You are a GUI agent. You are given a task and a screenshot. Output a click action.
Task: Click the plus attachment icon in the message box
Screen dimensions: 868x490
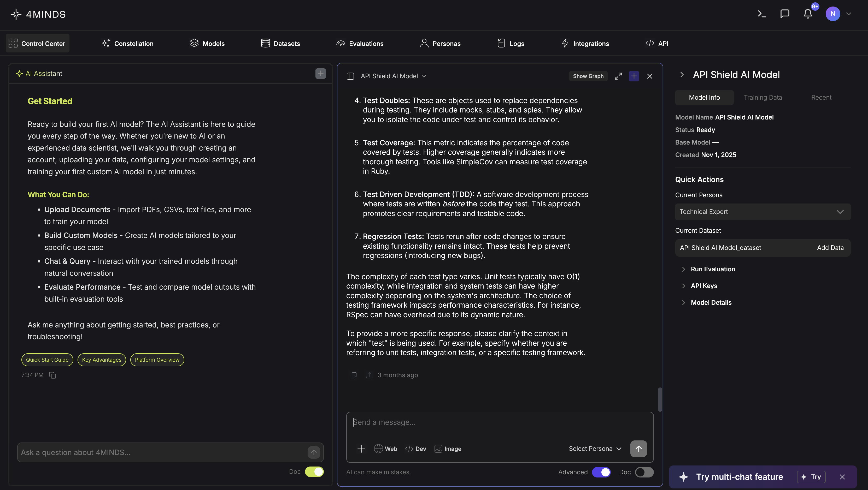click(x=361, y=449)
